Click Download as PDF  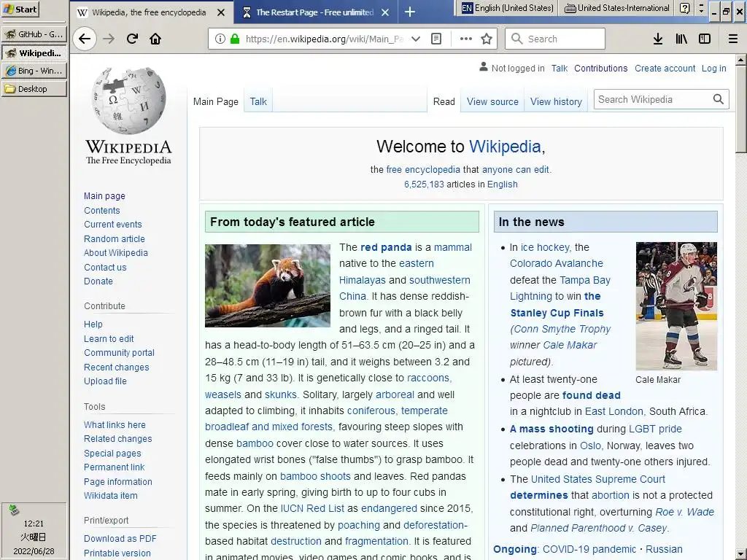(x=120, y=539)
